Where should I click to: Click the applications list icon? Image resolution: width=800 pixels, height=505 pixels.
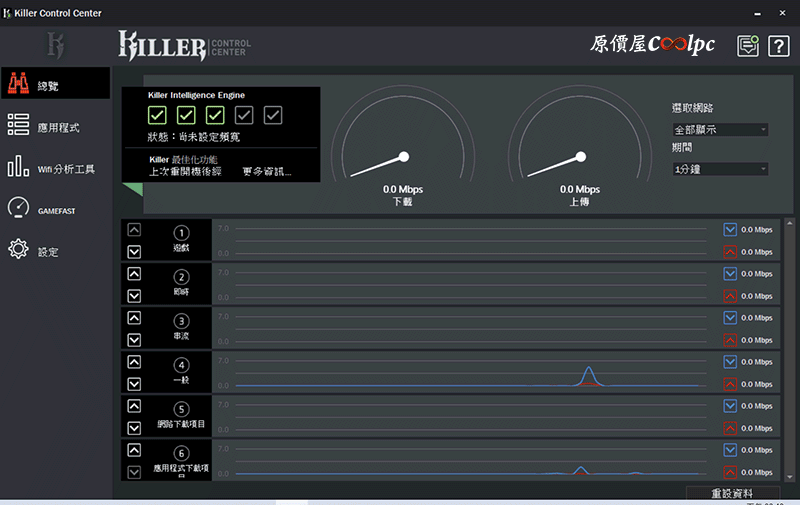(x=18, y=125)
